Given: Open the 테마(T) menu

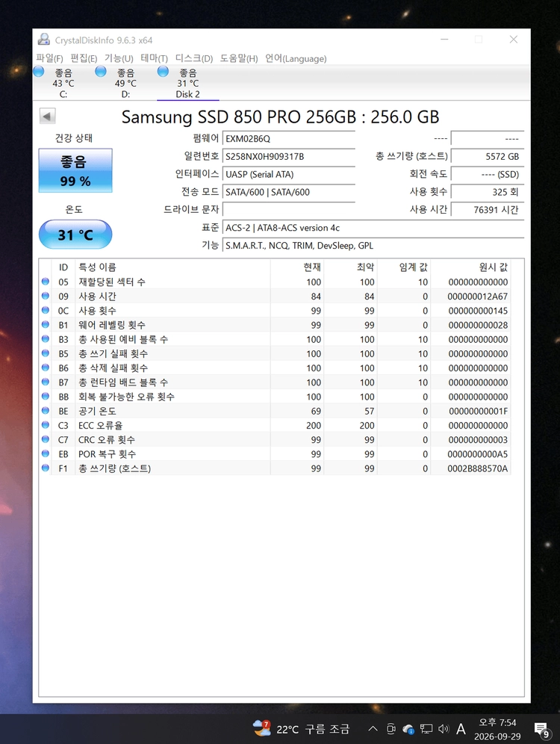Looking at the screenshot, I should point(154,58).
